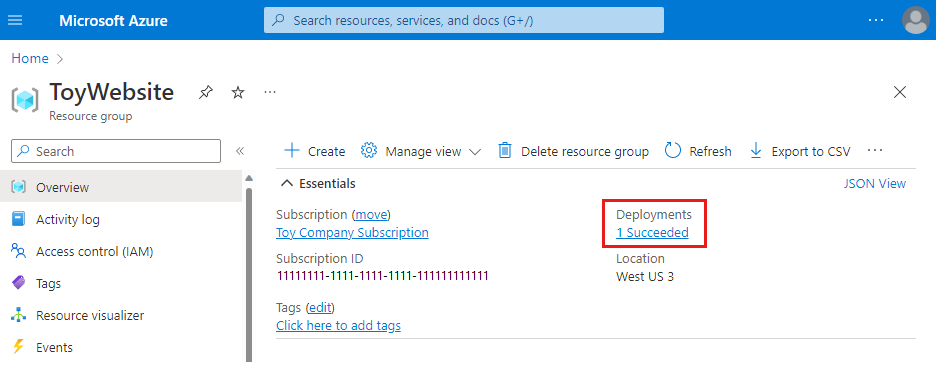Click the Access control people icon
The height and width of the screenshot is (365, 936).
[x=19, y=251]
